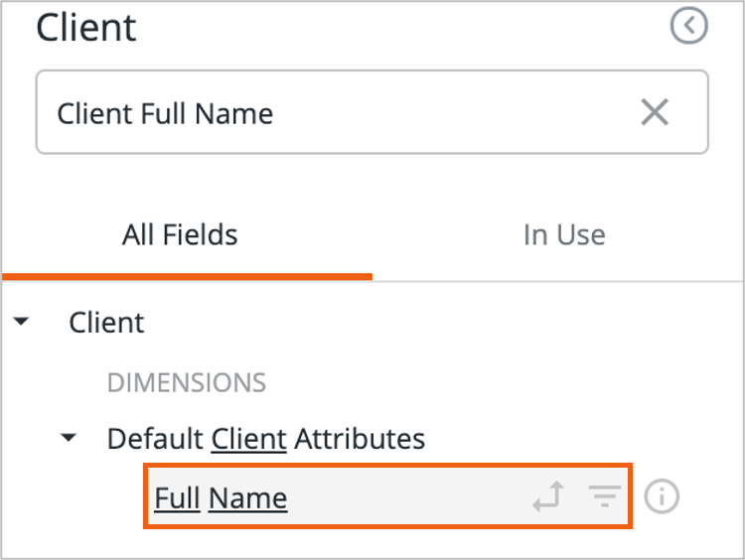
Task: Click the underlined word Name in Full Name
Action: pos(247,497)
